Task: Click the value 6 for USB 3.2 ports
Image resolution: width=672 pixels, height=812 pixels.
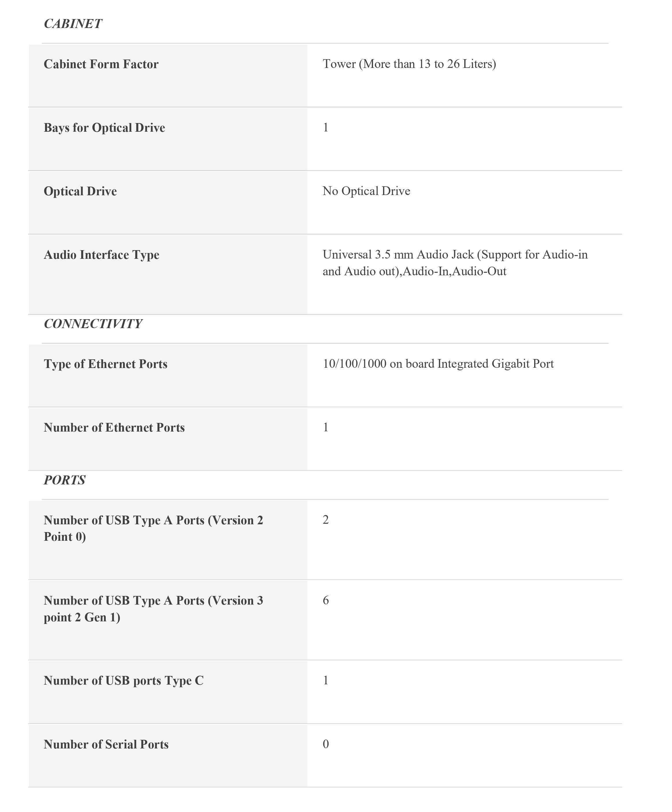Action: pos(326,600)
